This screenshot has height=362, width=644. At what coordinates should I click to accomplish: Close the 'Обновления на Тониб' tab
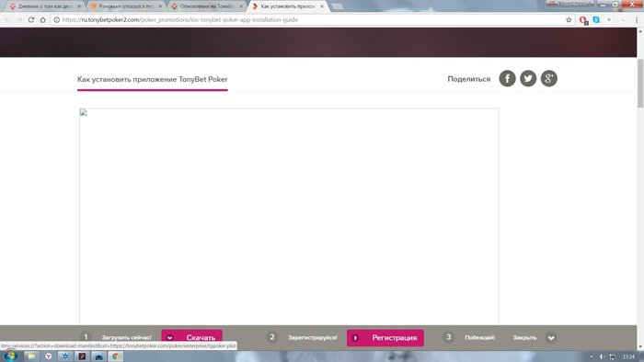point(241,6)
